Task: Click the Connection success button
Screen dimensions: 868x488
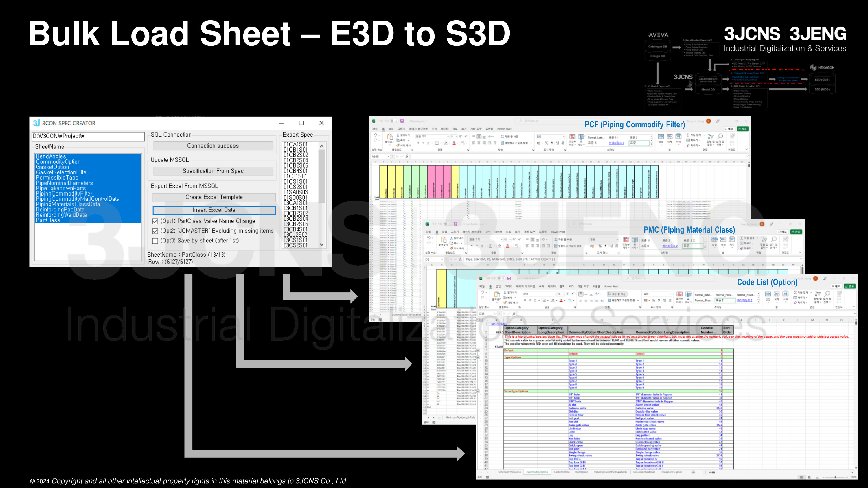Action: pos(213,146)
